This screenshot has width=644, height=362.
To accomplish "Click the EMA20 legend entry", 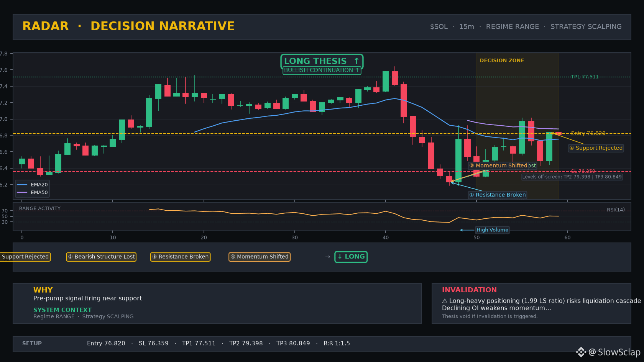I will tap(33, 185).
